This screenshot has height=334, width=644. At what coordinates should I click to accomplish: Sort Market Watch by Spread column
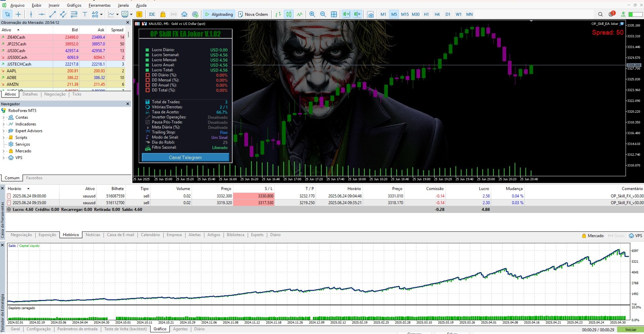117,30
